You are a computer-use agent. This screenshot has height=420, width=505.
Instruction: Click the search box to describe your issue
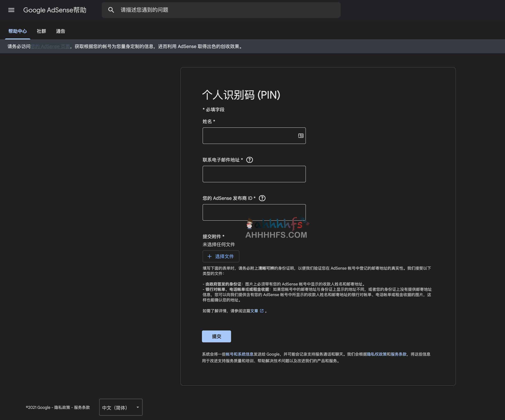(x=216, y=10)
